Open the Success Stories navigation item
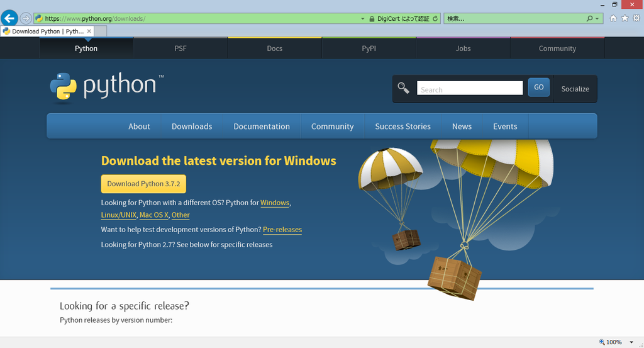Screen dimensions: 644x348 point(402,126)
